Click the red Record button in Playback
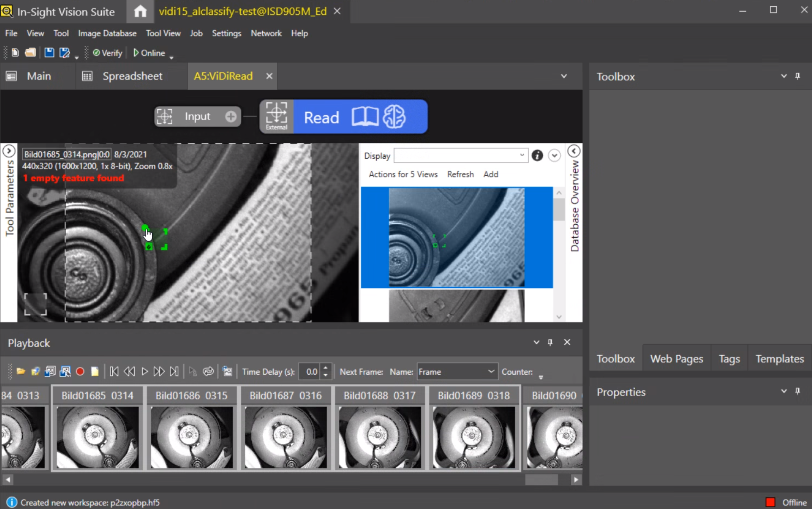This screenshot has height=509, width=812. 80,372
